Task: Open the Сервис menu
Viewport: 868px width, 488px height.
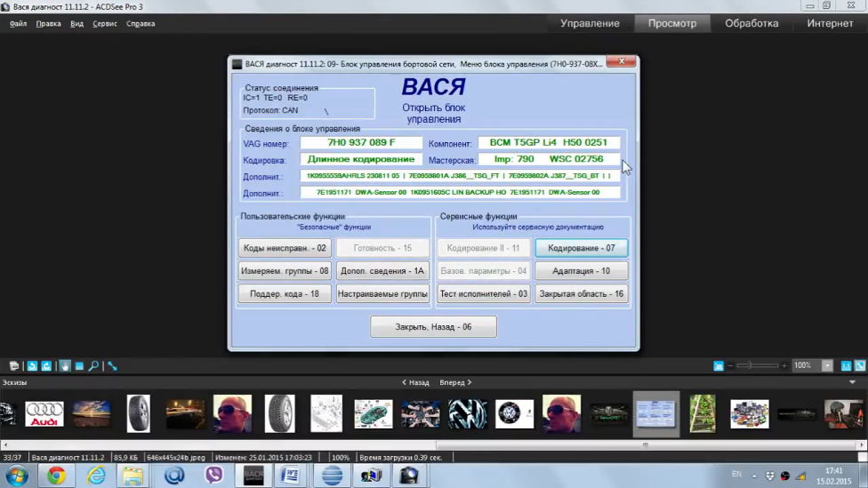Action: pos(105,24)
